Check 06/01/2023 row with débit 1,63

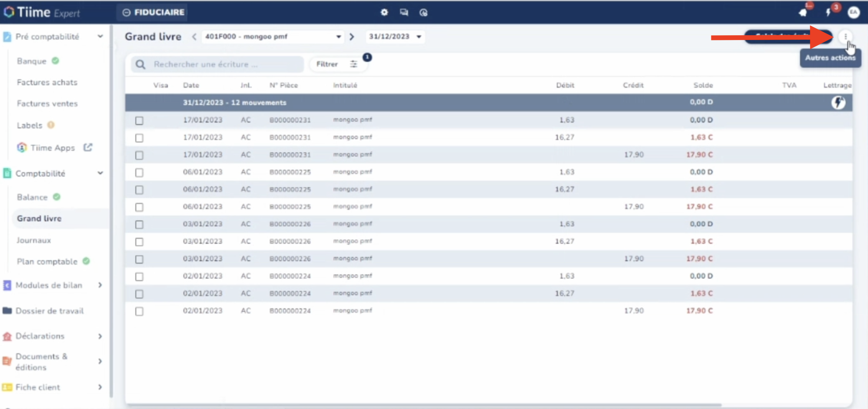tap(139, 173)
